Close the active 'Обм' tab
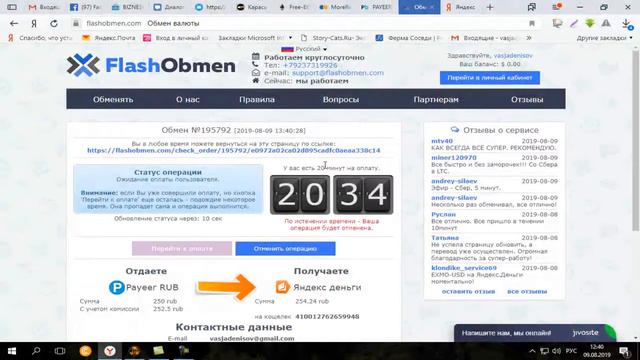This screenshot has height=360, width=640. pos(431,7)
